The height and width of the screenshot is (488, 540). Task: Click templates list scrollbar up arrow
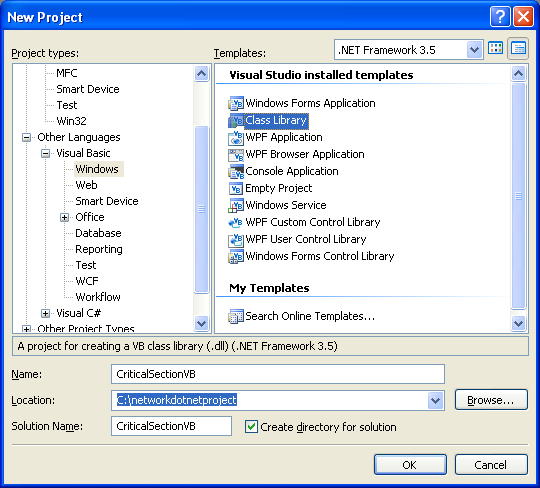click(518, 73)
